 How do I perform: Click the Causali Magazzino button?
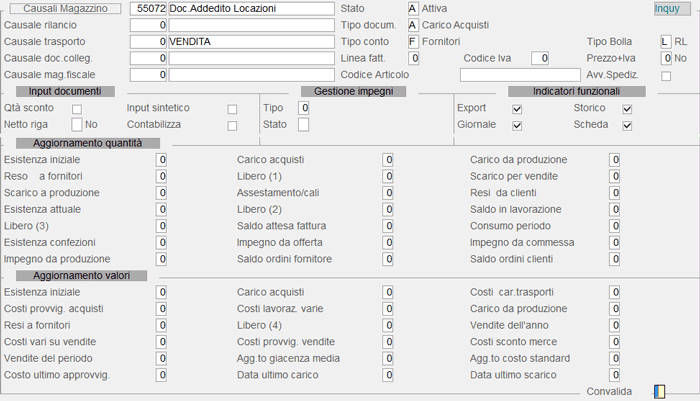click(66, 8)
